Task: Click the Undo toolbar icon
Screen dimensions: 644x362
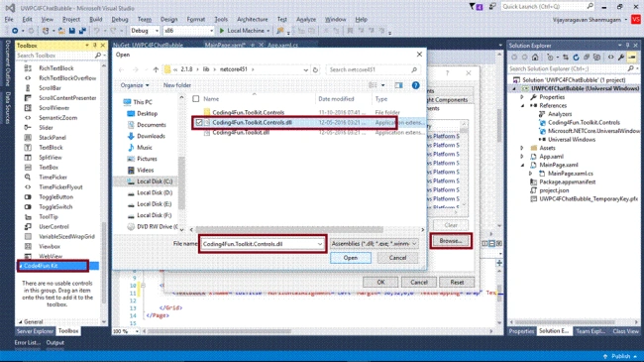Action: coord(96,31)
